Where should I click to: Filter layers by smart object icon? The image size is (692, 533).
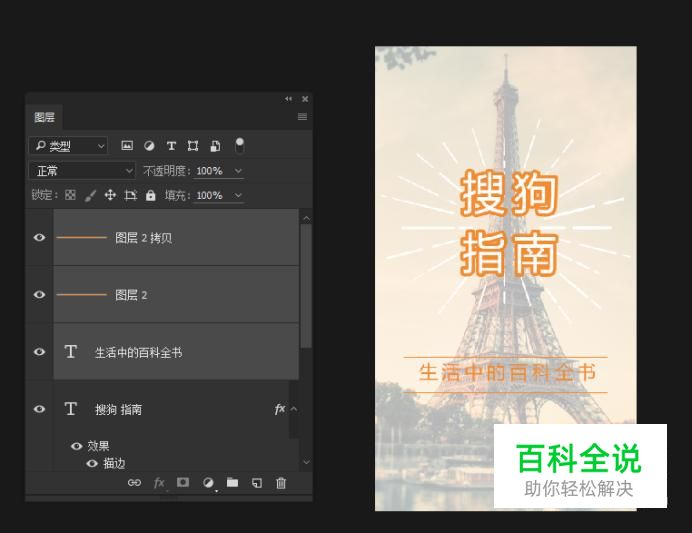click(x=215, y=146)
